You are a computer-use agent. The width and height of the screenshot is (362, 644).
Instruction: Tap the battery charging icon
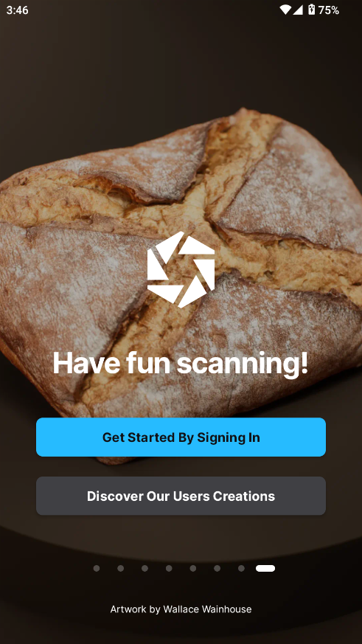[312, 10]
